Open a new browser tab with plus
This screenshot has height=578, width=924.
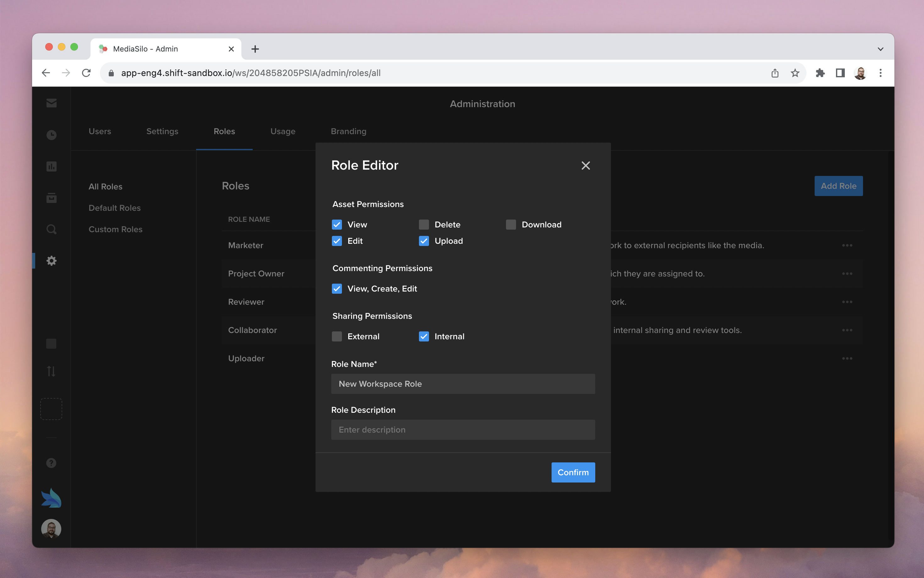pyautogui.click(x=255, y=49)
